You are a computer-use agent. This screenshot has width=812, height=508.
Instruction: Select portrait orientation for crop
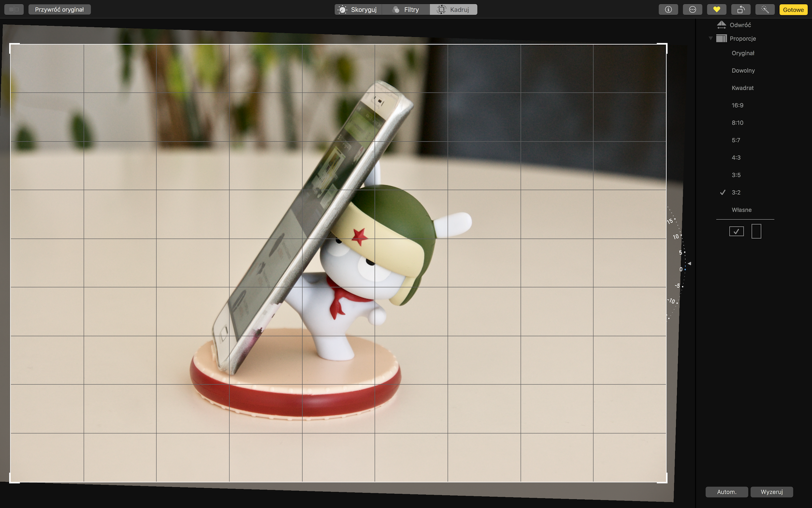click(756, 231)
